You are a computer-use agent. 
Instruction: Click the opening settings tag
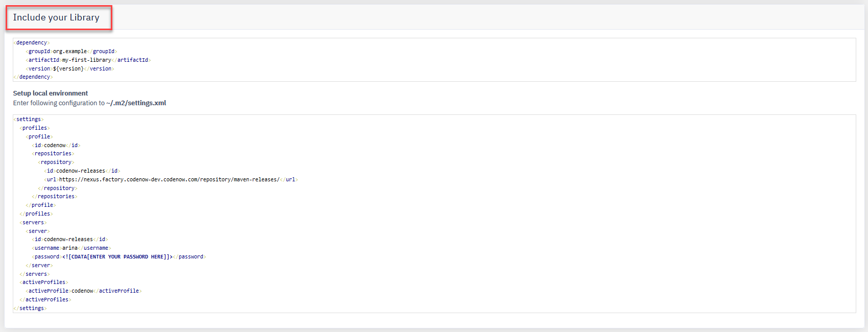tap(29, 120)
